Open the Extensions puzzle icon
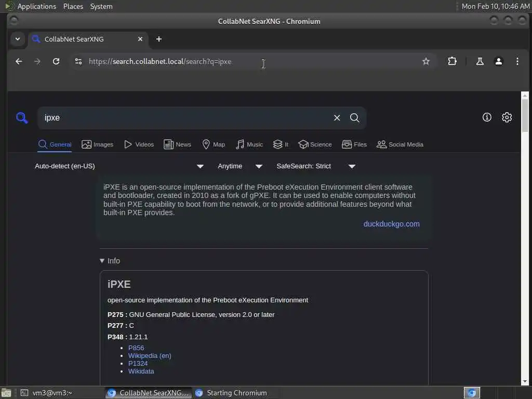532x399 pixels. pos(452,61)
